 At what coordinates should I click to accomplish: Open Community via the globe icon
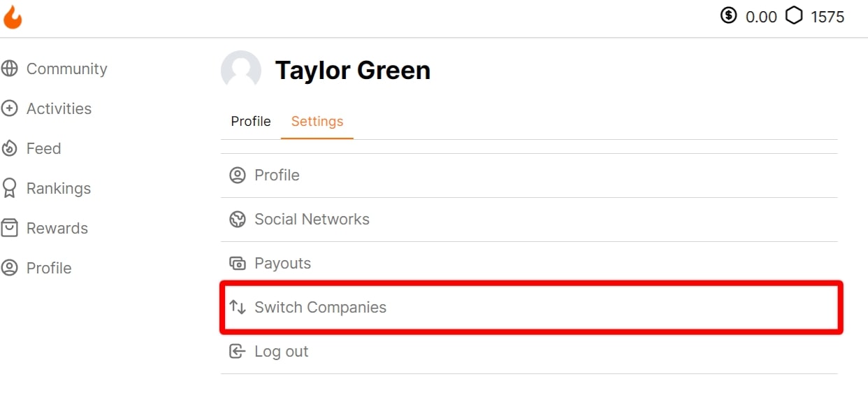(x=9, y=69)
